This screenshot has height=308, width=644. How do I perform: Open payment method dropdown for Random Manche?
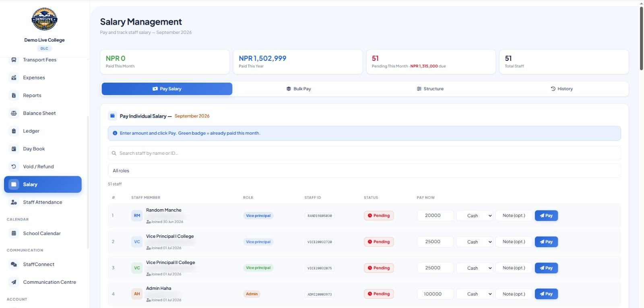(x=475, y=216)
